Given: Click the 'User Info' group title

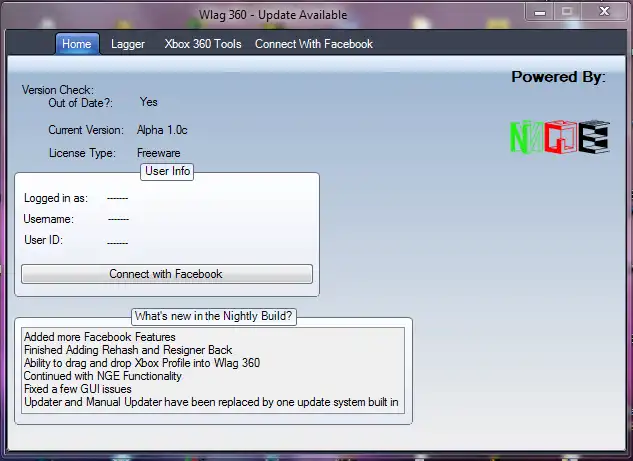Looking at the screenshot, I should coord(167,171).
